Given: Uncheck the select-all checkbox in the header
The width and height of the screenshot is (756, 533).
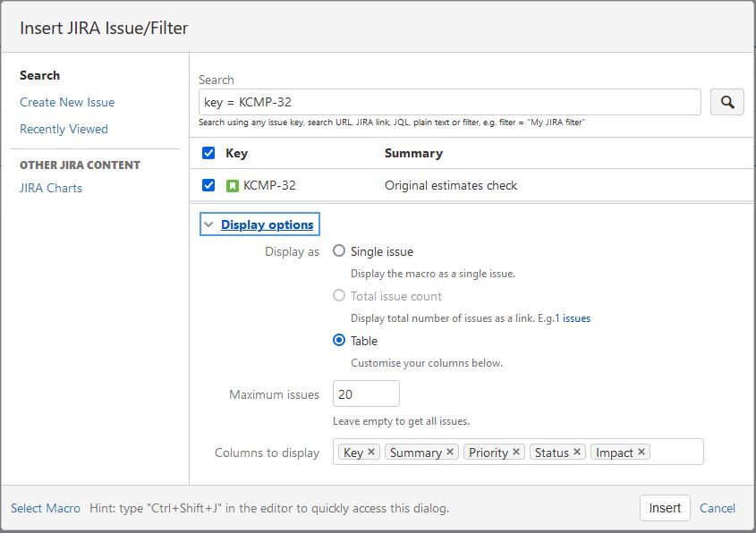Looking at the screenshot, I should 208,153.
